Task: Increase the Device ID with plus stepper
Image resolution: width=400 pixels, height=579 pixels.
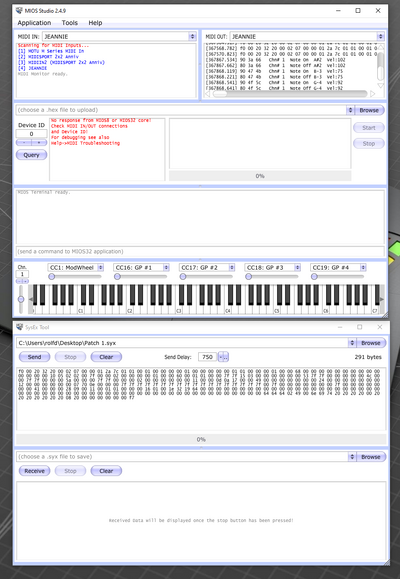Action: tap(39, 143)
